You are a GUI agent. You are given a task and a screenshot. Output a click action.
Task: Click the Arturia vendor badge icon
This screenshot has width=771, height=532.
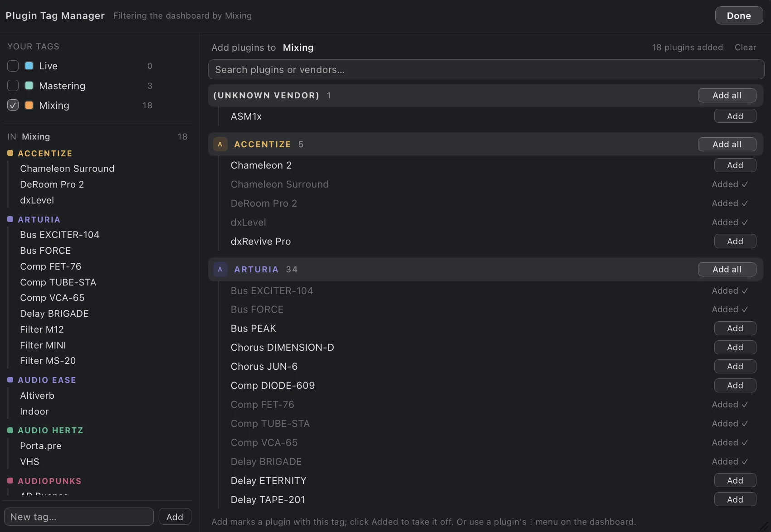click(x=220, y=269)
